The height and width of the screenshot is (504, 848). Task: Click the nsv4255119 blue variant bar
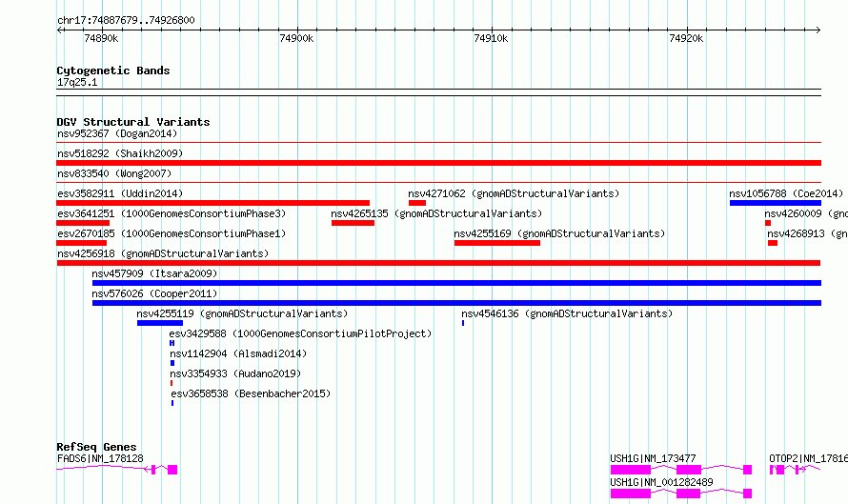(x=160, y=323)
